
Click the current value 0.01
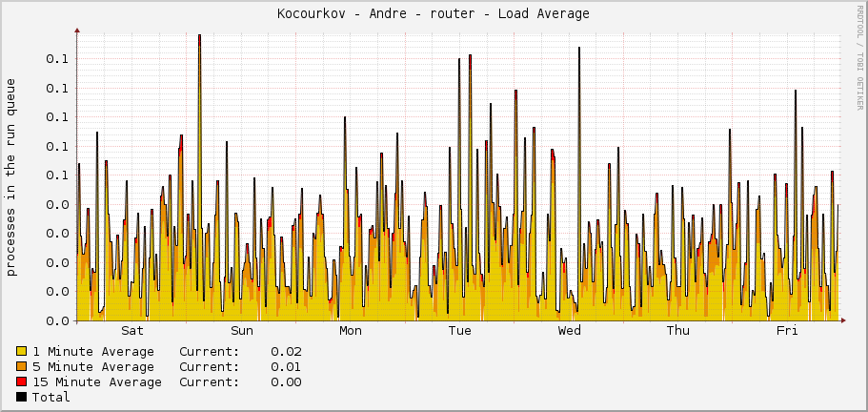coord(286,366)
